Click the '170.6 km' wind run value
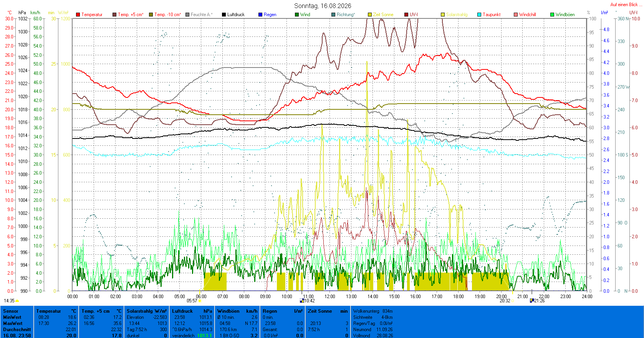 [x=228, y=330]
